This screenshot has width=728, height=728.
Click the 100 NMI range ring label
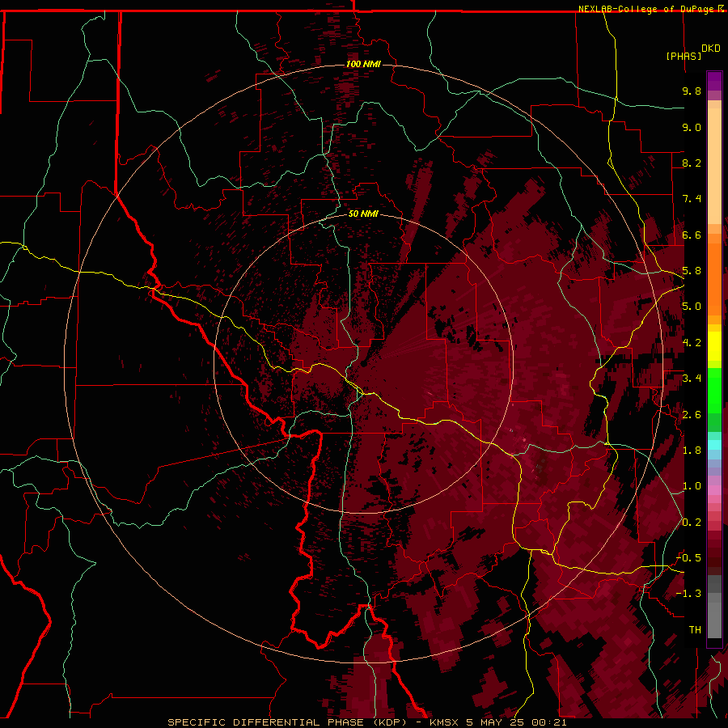[363, 64]
